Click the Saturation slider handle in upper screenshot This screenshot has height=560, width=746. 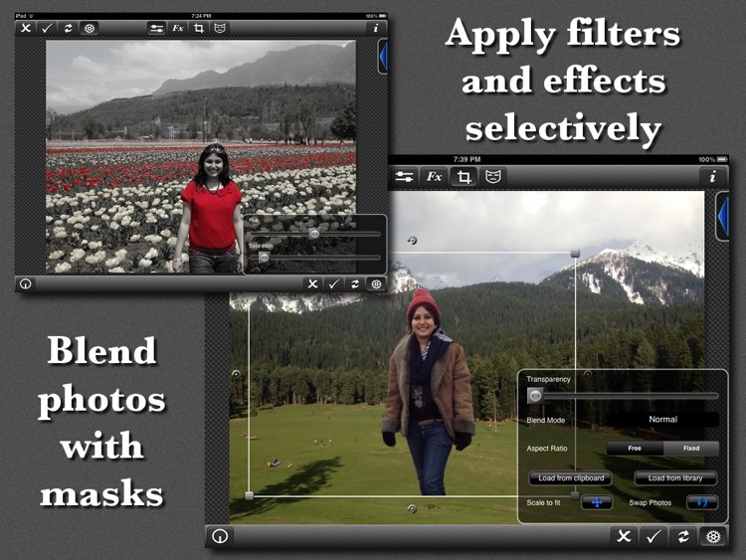point(264,258)
